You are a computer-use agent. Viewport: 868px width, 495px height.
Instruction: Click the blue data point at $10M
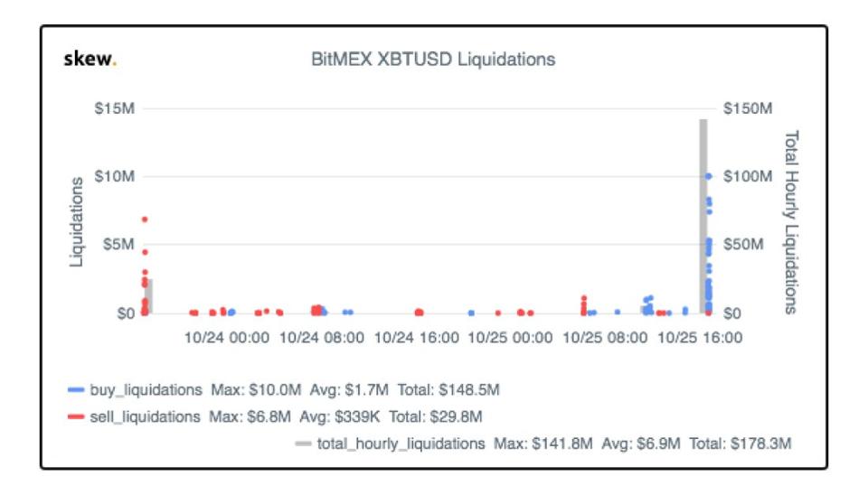[709, 176]
